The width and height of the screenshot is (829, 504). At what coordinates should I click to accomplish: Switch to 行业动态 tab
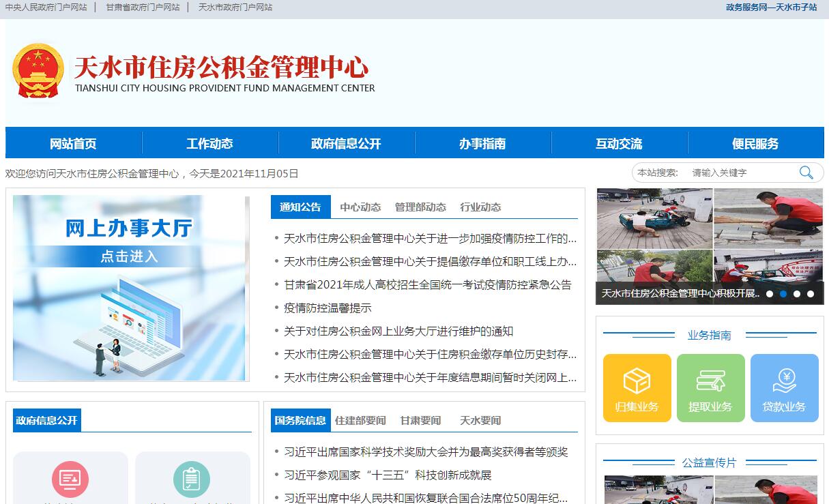tap(480, 207)
